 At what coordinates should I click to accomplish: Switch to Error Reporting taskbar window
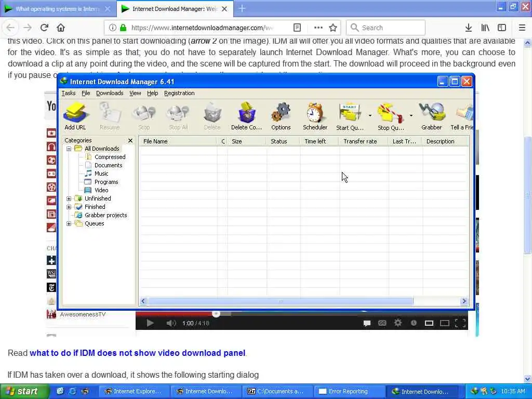click(x=349, y=392)
